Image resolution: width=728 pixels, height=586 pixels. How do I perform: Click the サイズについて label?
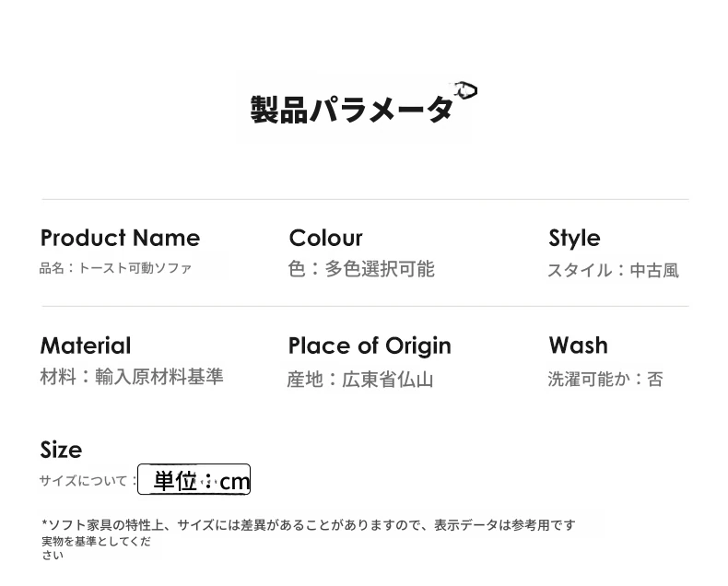click(x=83, y=480)
